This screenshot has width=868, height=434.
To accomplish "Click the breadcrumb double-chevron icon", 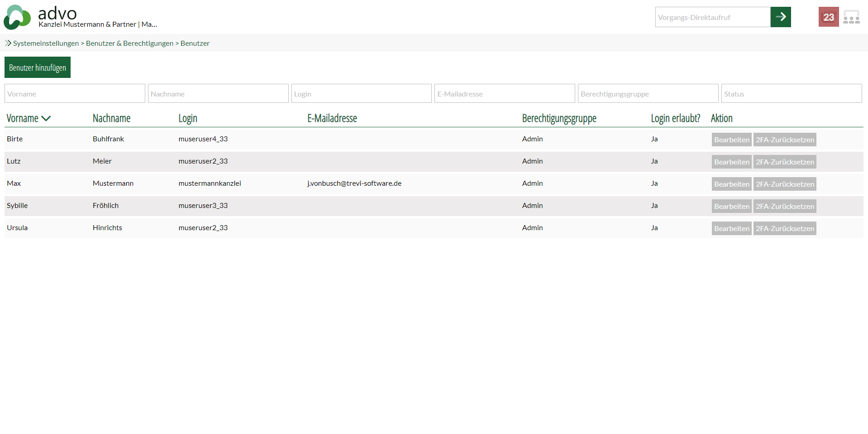I will 8,43.
